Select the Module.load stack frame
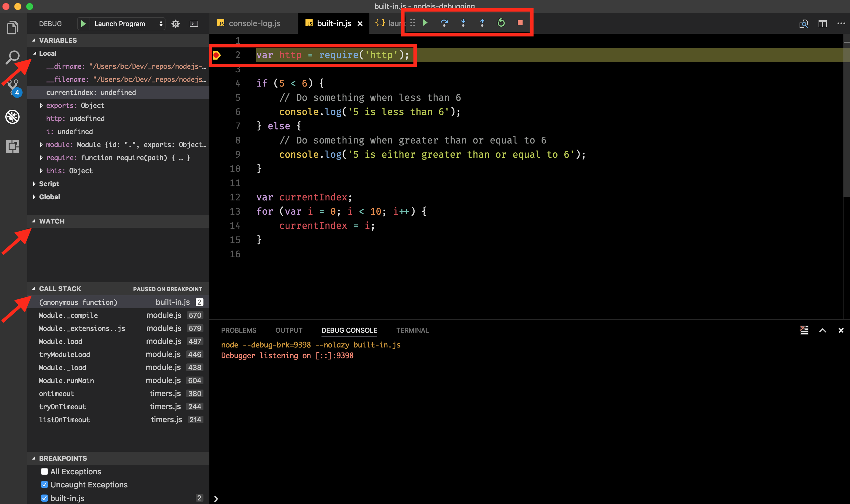The height and width of the screenshot is (504, 850). pyautogui.click(x=118, y=341)
